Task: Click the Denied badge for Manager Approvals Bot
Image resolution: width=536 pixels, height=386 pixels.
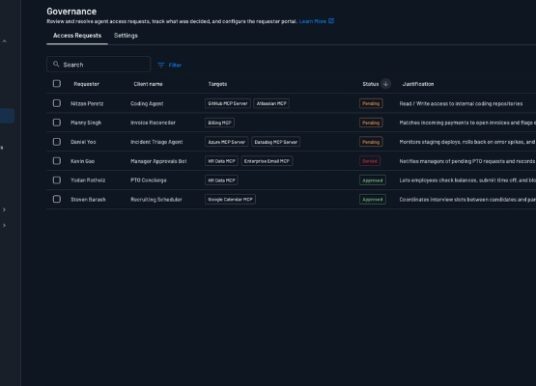Action: (x=370, y=161)
